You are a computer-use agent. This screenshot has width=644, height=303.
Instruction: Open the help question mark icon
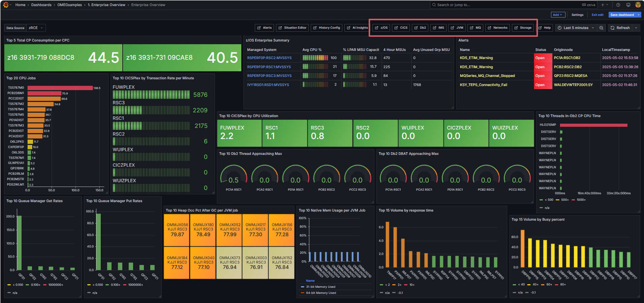(618, 5)
